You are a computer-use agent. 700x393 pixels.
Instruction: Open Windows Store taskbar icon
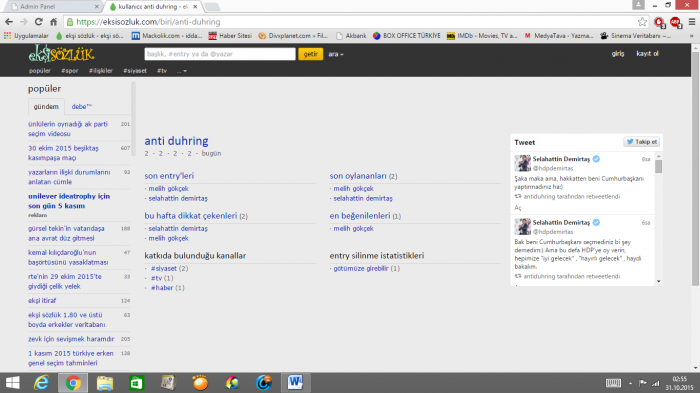click(x=136, y=383)
